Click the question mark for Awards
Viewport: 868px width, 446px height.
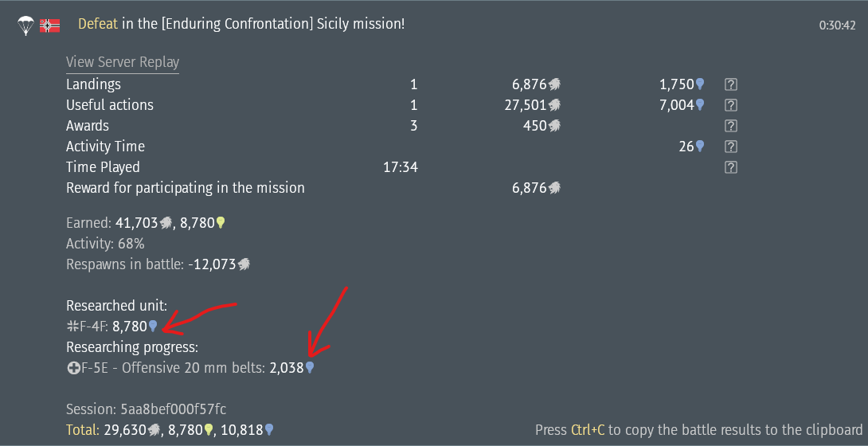731,126
